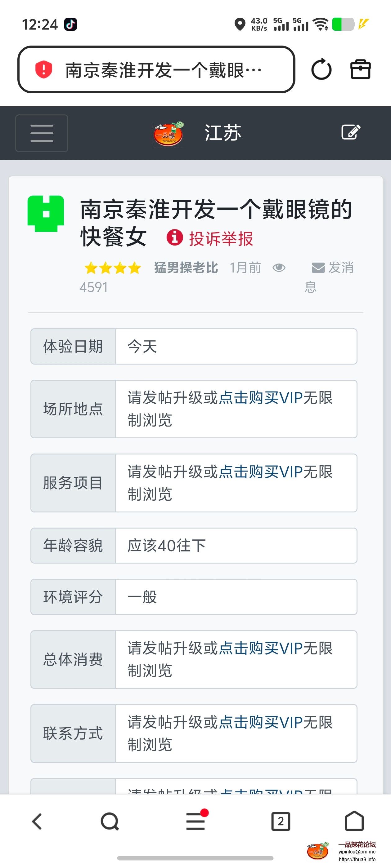Tap the compose new post icon
The height and width of the screenshot is (868, 391).
point(351,132)
